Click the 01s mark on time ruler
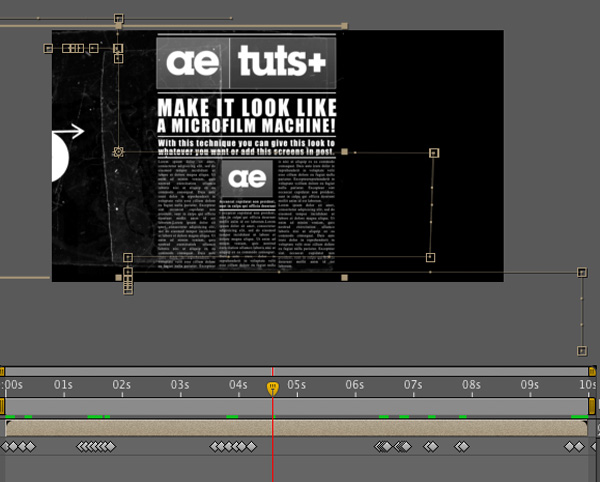 coord(63,384)
